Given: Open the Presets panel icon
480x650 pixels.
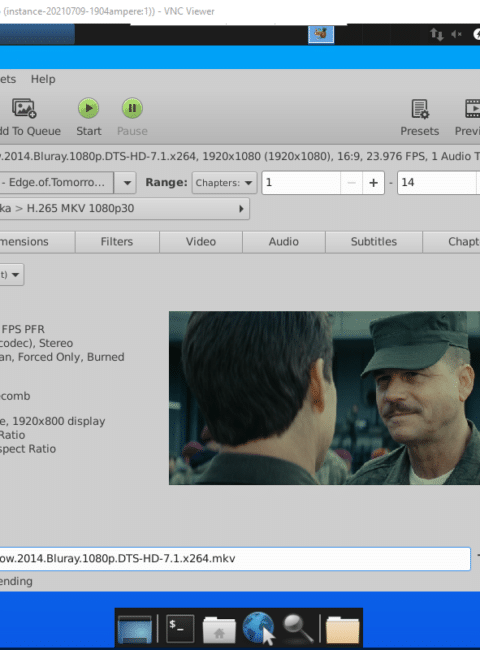Looking at the screenshot, I should (420, 109).
